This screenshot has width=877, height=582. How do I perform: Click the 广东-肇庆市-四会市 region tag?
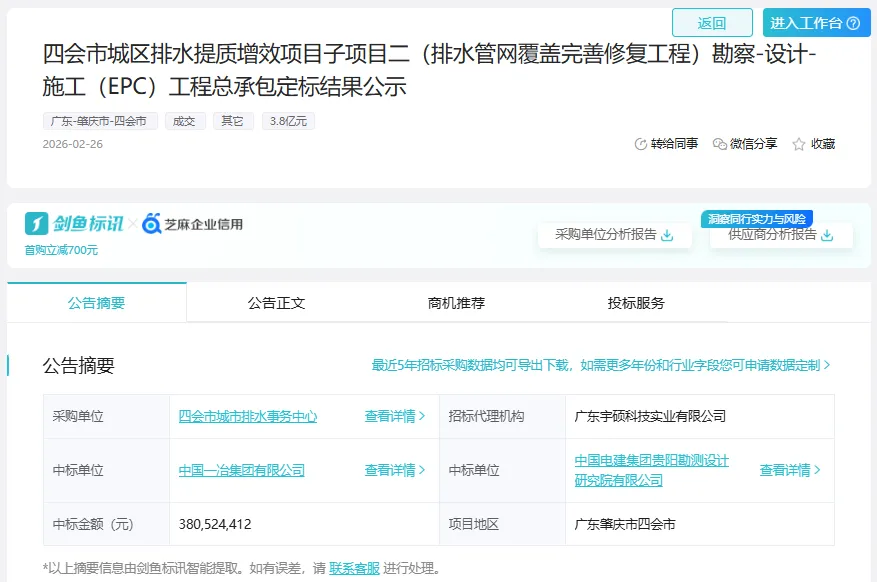pyautogui.click(x=100, y=121)
